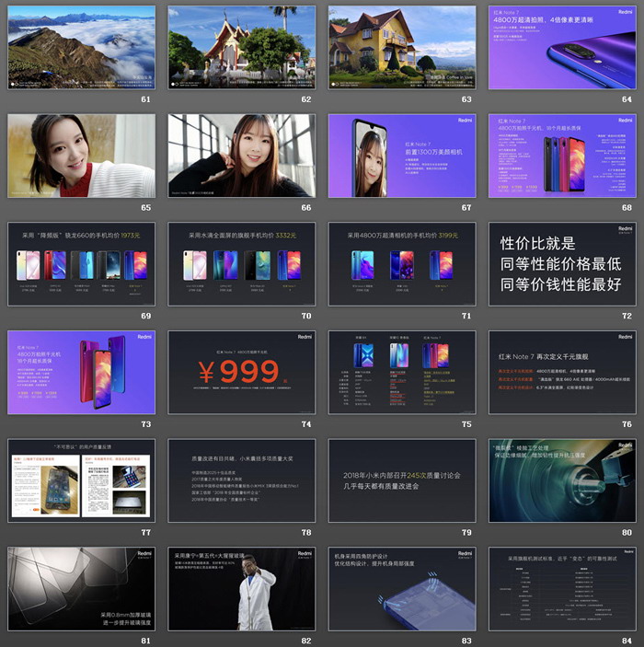Select slide 67 front camera phone slide
Viewport: 644px width, 647px height.
pos(402,156)
